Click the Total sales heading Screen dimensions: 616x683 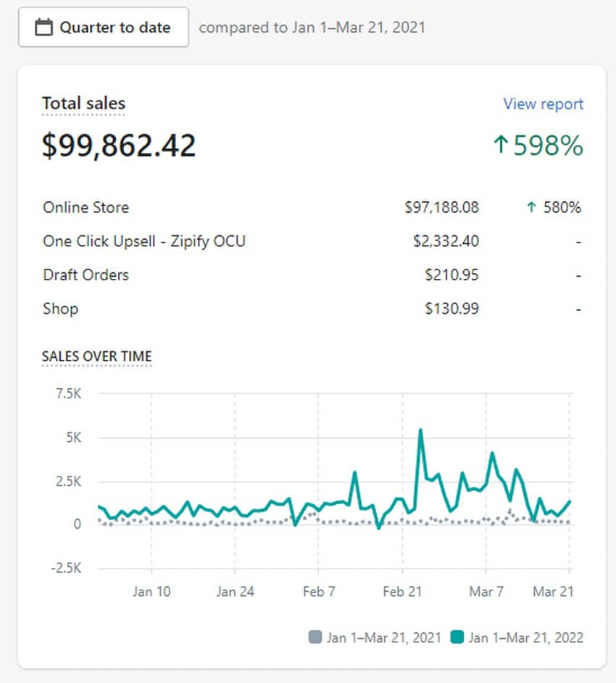point(83,104)
